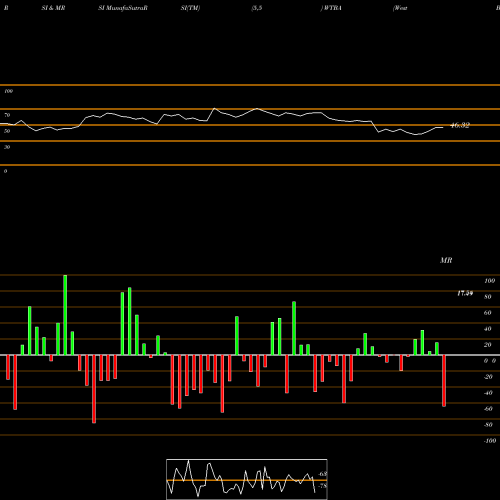Click the RSI axis label 100

pos(9,91)
